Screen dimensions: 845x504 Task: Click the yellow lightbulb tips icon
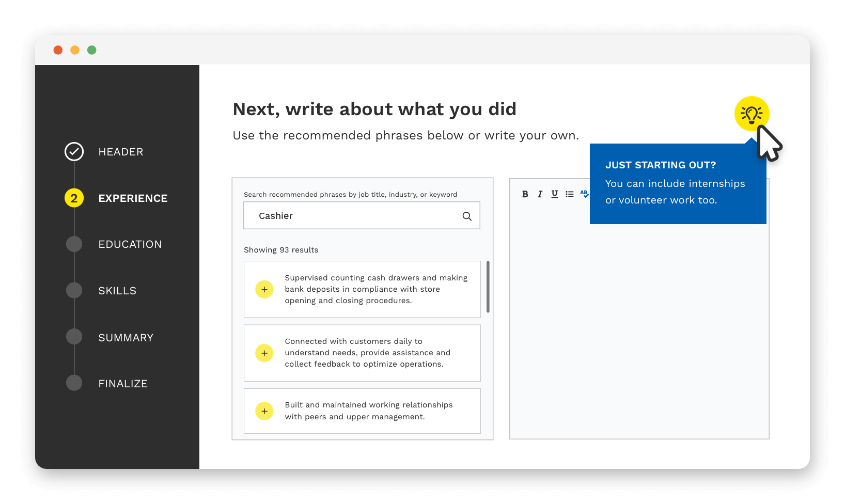(752, 114)
